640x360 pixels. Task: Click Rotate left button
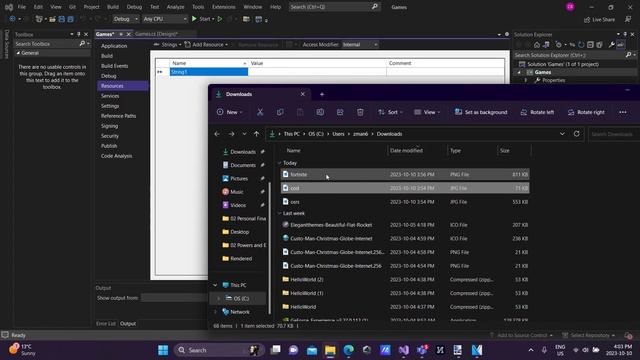(x=537, y=112)
